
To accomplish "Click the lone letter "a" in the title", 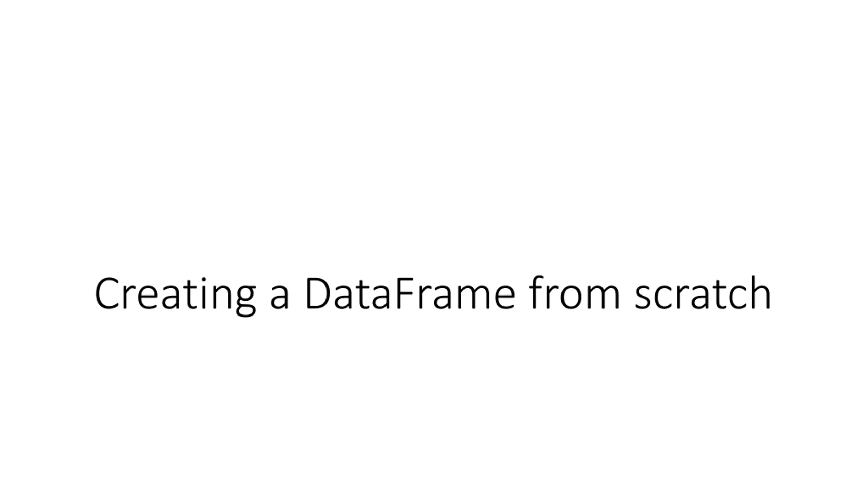I will click(x=279, y=298).
